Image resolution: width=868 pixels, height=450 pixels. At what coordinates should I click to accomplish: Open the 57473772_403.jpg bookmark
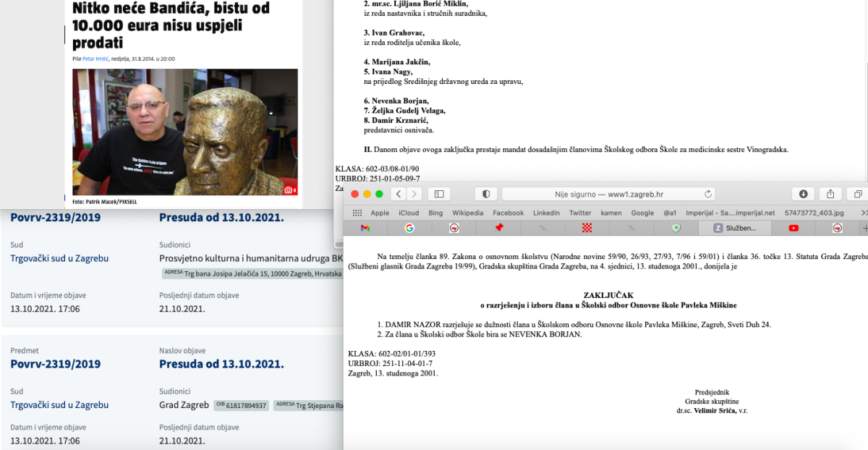pyautogui.click(x=813, y=213)
